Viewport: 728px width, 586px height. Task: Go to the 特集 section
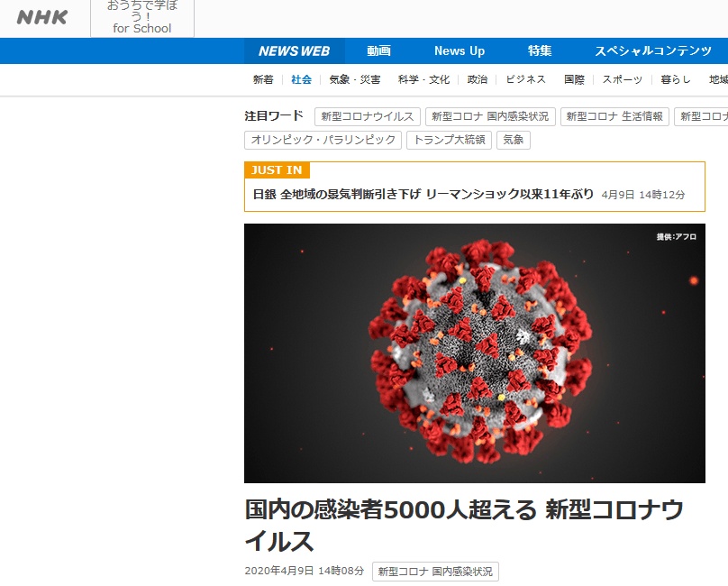click(x=538, y=51)
